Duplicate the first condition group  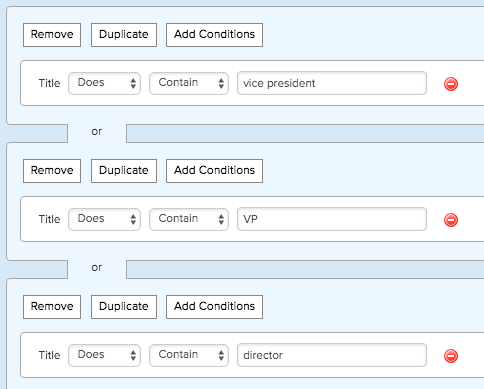(x=124, y=35)
